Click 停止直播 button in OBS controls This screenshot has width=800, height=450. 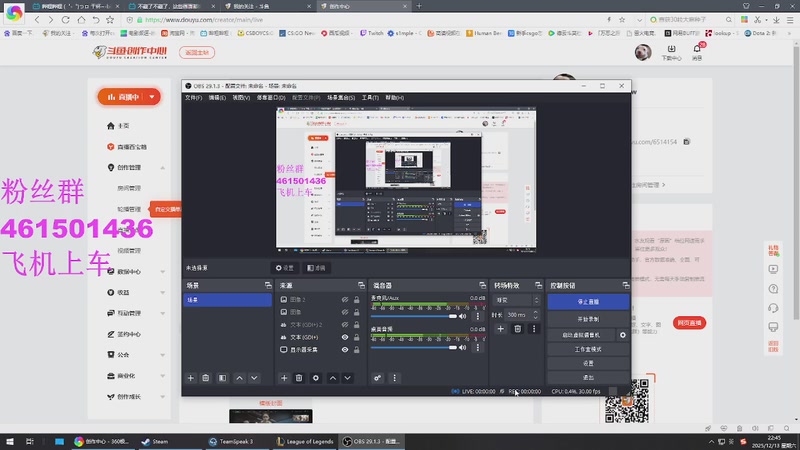coord(588,302)
